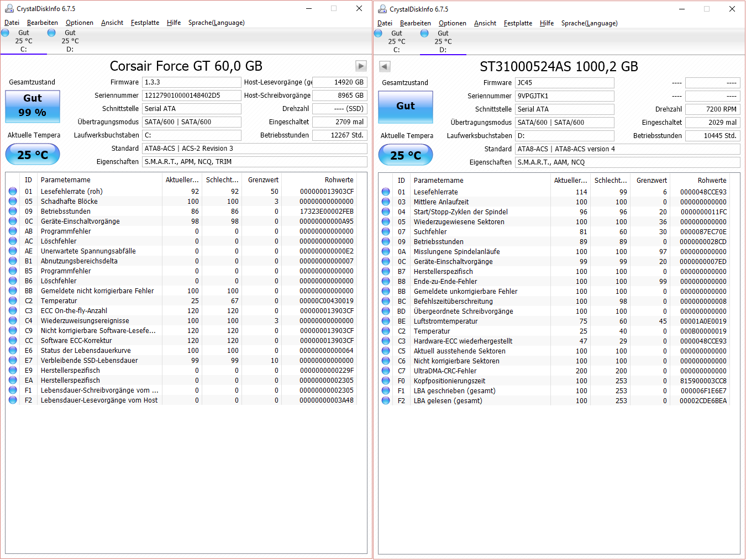Open Festplatte menu in right window
The height and width of the screenshot is (560, 746).
coord(518,23)
